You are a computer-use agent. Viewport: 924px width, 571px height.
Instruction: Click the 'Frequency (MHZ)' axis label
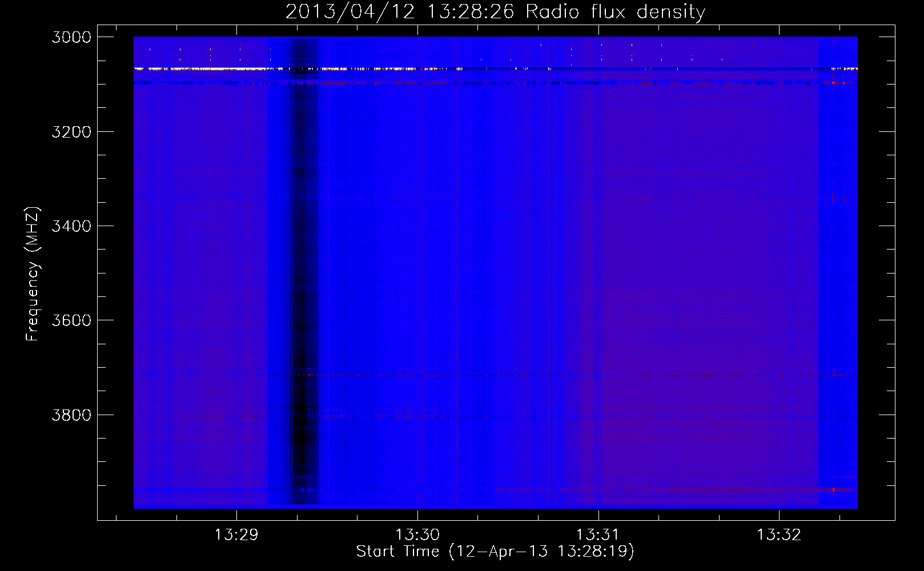33,274
